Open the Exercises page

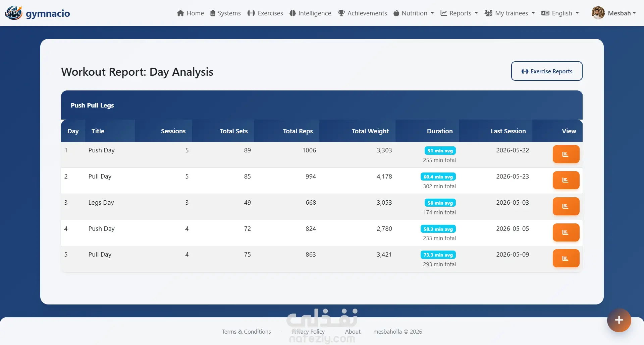265,13
